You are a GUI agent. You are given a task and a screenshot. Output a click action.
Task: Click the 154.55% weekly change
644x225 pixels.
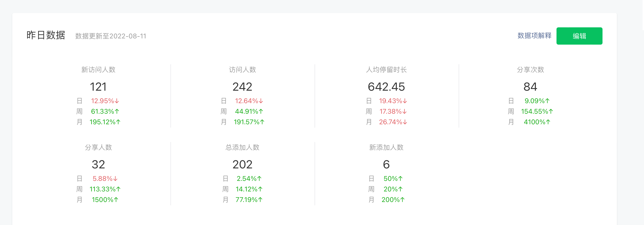click(x=537, y=112)
